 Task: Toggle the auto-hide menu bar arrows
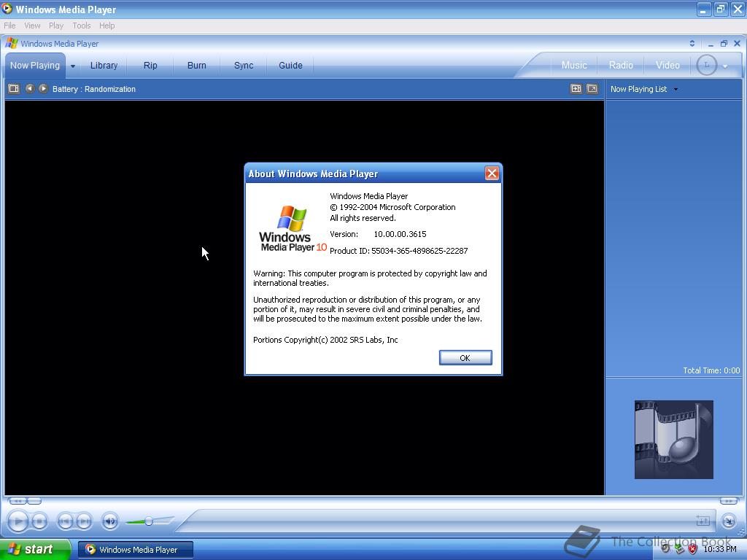(x=692, y=43)
